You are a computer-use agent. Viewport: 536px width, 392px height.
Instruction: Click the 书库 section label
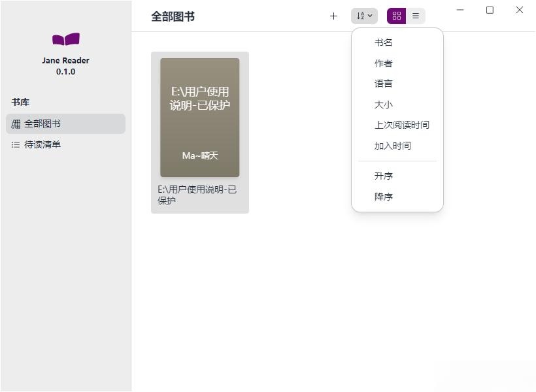(20, 102)
